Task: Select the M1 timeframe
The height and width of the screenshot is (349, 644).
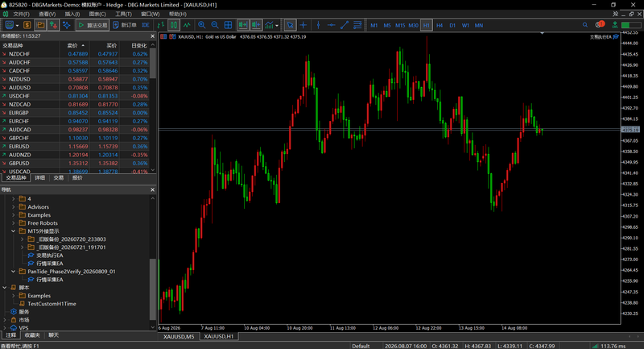Action: pos(374,26)
